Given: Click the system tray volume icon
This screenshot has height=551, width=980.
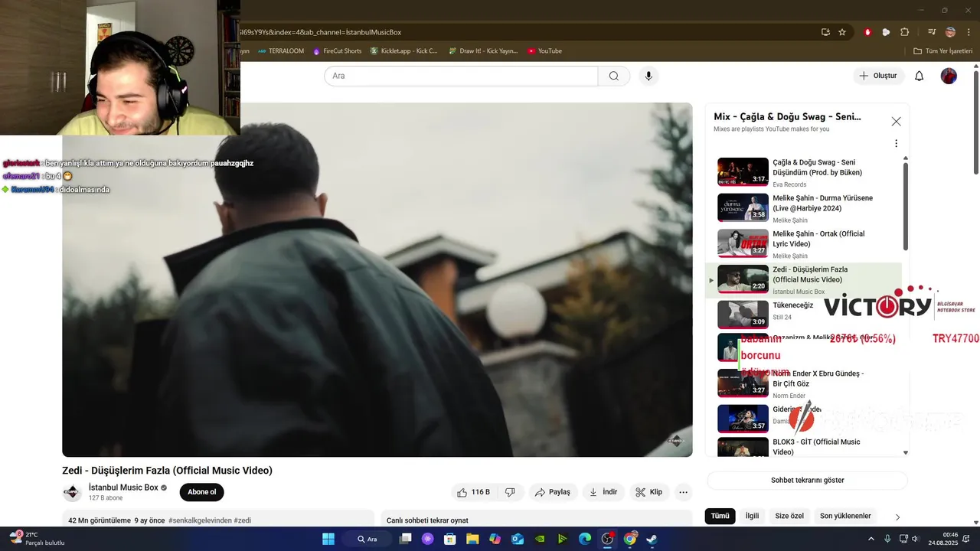Looking at the screenshot, I should coord(916,539).
